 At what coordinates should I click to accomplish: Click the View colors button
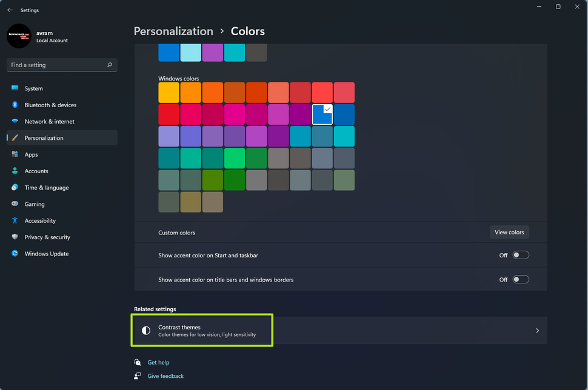(x=509, y=232)
